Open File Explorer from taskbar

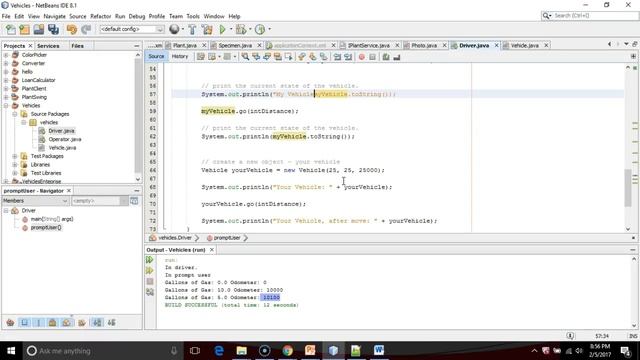[x=242, y=351]
